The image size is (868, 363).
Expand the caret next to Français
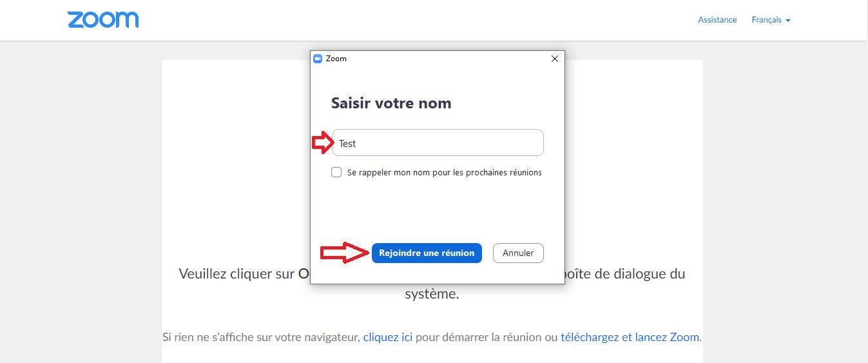coord(787,21)
